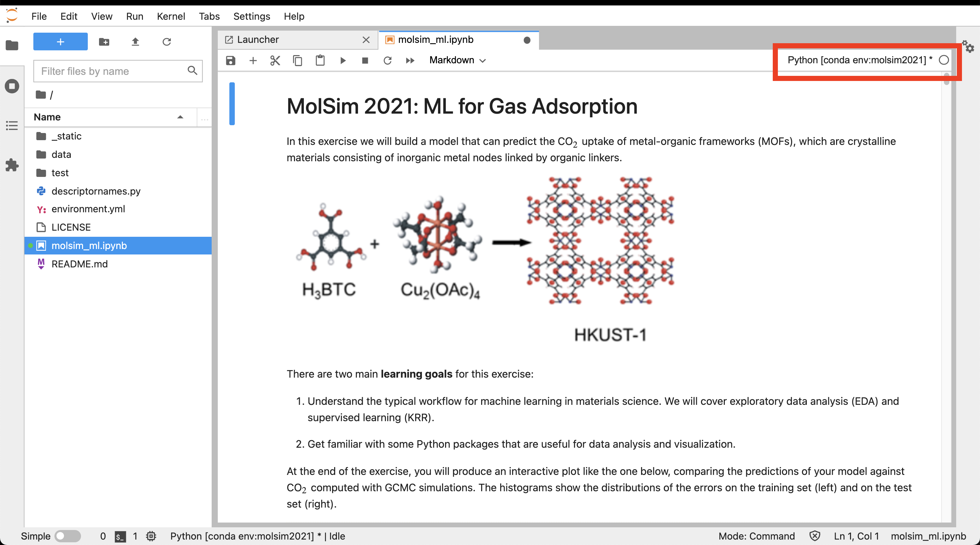Image resolution: width=980 pixels, height=545 pixels.
Task: Click the upload files icon
Action: 135,42
